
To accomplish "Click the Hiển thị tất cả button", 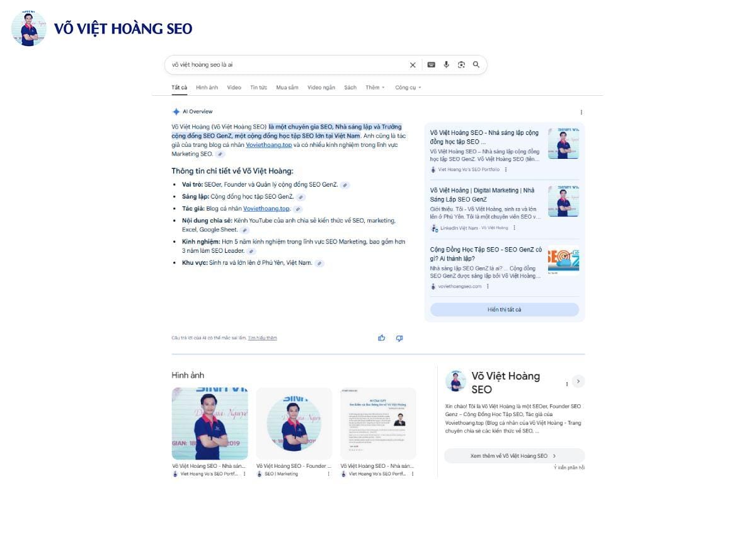I will click(x=504, y=310).
